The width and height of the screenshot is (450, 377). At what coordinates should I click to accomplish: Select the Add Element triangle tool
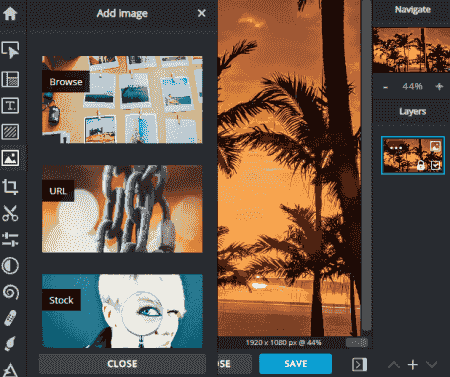[10, 369]
